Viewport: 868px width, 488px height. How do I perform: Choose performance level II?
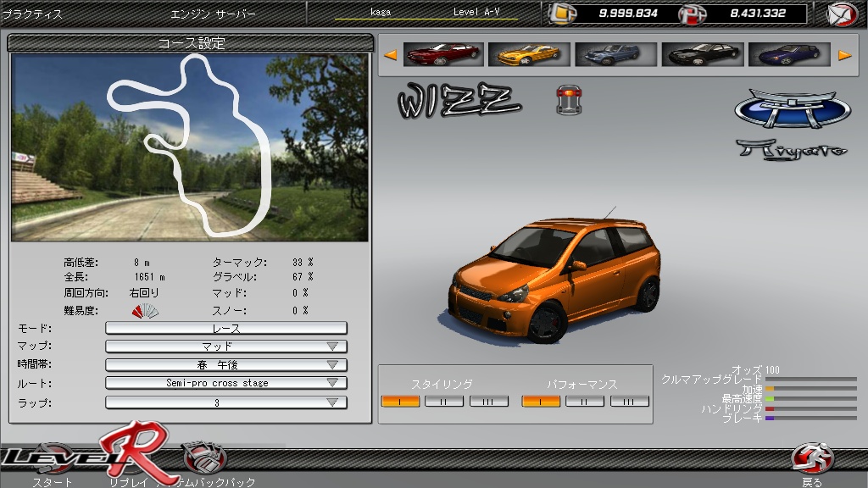(x=585, y=401)
